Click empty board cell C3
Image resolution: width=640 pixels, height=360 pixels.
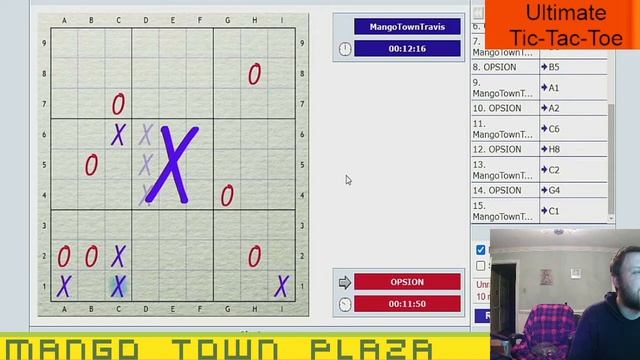[118, 225]
